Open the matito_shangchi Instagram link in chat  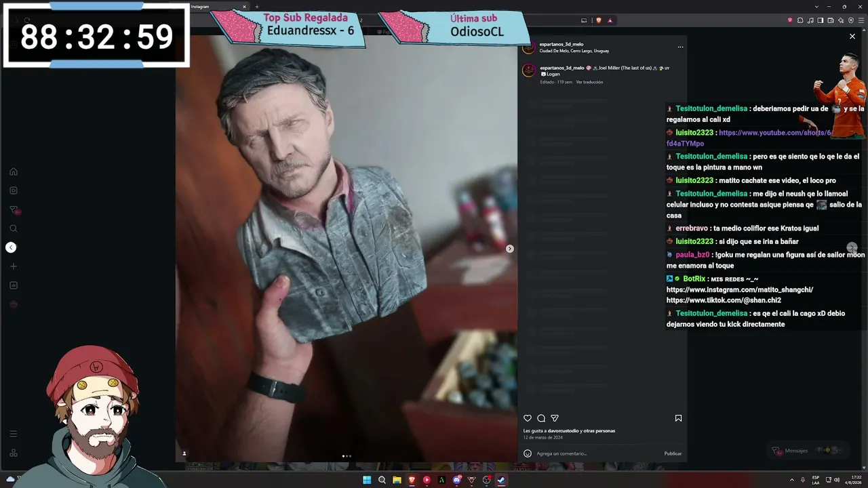coord(740,289)
